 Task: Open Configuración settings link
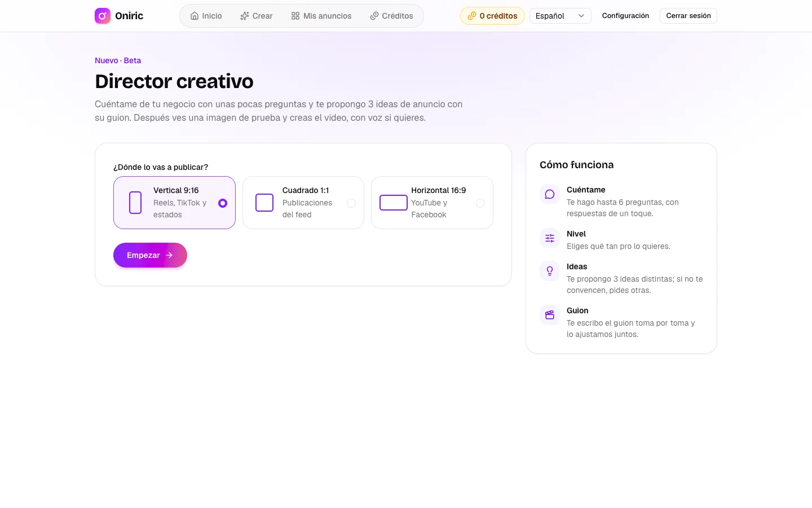coord(625,16)
